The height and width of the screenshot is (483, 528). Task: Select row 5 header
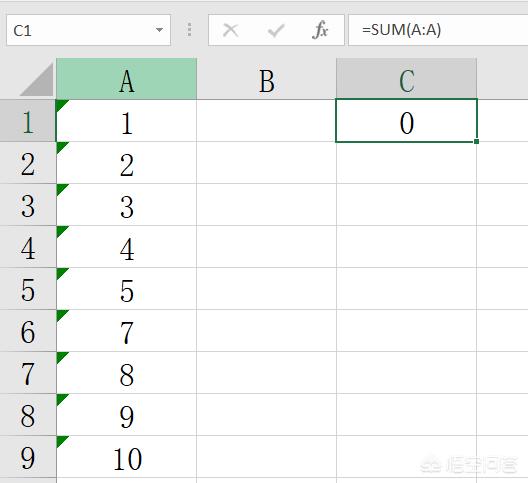click(x=28, y=289)
